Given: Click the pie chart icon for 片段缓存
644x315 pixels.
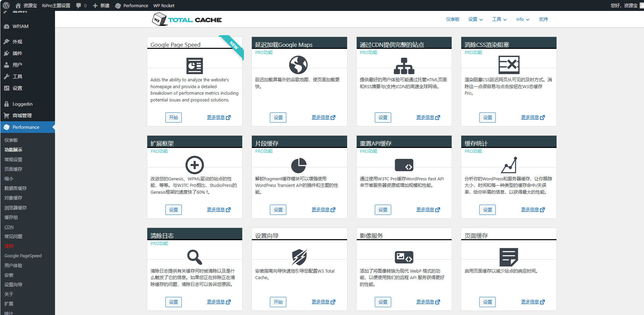Looking at the screenshot, I should coord(299,165).
